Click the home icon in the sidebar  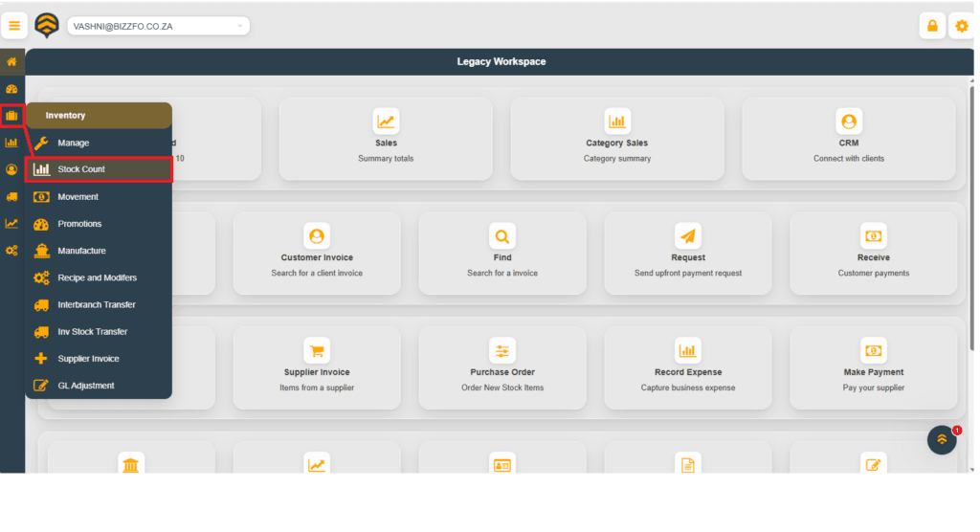tap(11, 62)
